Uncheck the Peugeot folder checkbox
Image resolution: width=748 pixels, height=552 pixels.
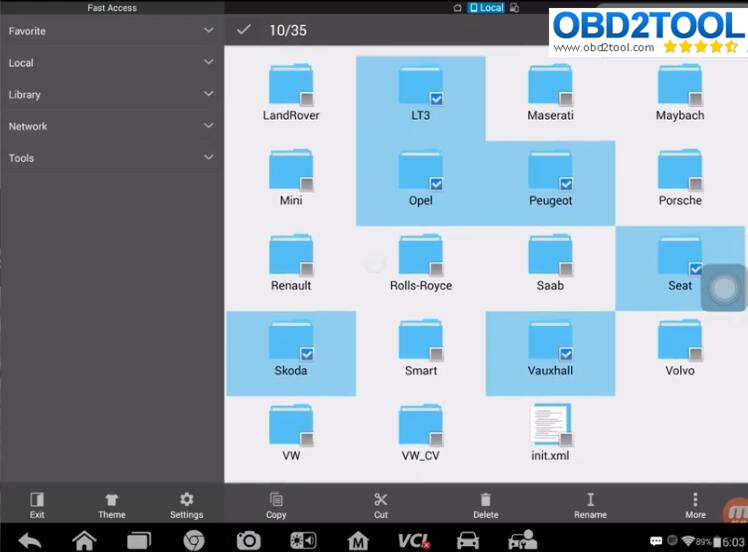(566, 184)
